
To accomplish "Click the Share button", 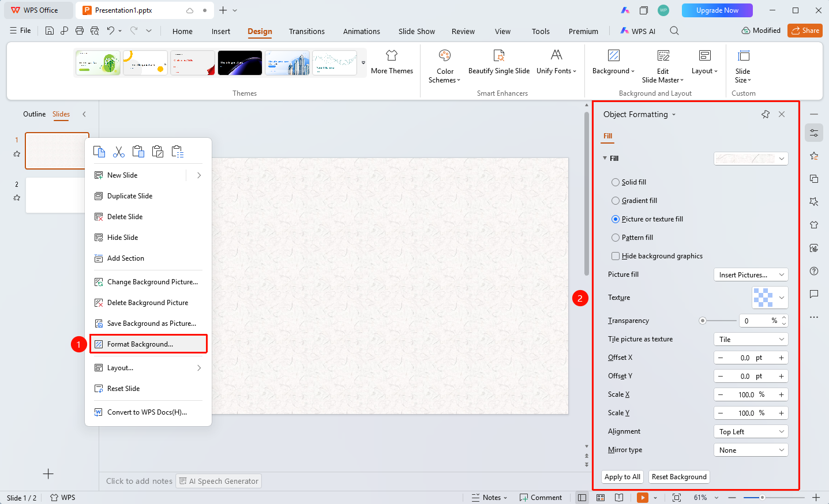I will click(x=805, y=31).
